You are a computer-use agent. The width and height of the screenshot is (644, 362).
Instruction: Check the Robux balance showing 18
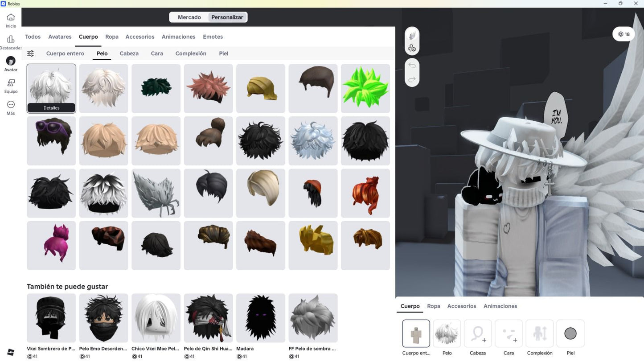(x=623, y=34)
